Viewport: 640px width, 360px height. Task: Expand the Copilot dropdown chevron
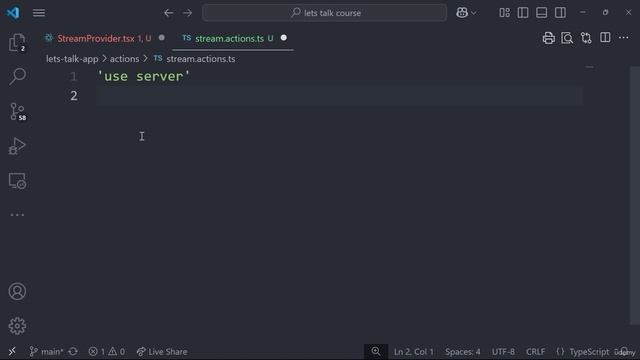tap(473, 13)
